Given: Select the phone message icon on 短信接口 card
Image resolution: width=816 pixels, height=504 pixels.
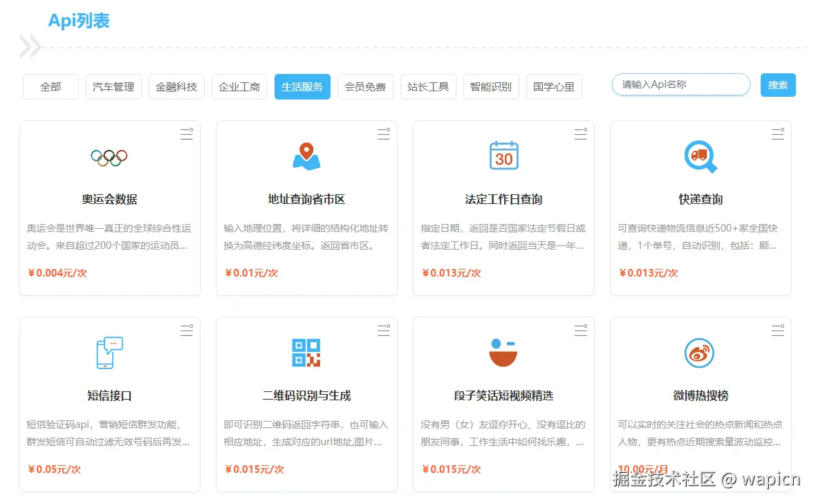Looking at the screenshot, I should 109,353.
